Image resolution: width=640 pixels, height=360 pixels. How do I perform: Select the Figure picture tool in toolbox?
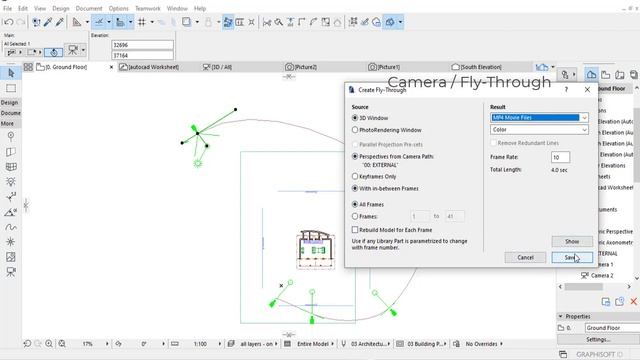(11, 257)
